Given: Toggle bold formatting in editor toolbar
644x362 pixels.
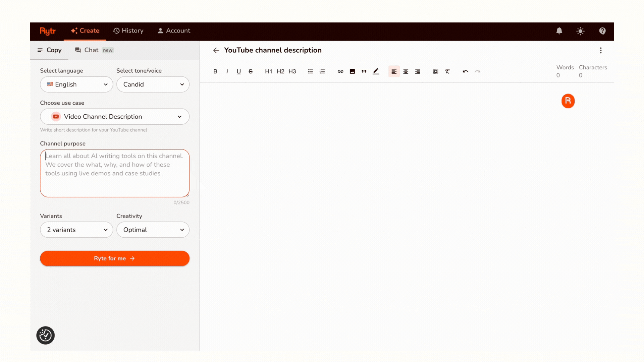Looking at the screenshot, I should 215,71.
